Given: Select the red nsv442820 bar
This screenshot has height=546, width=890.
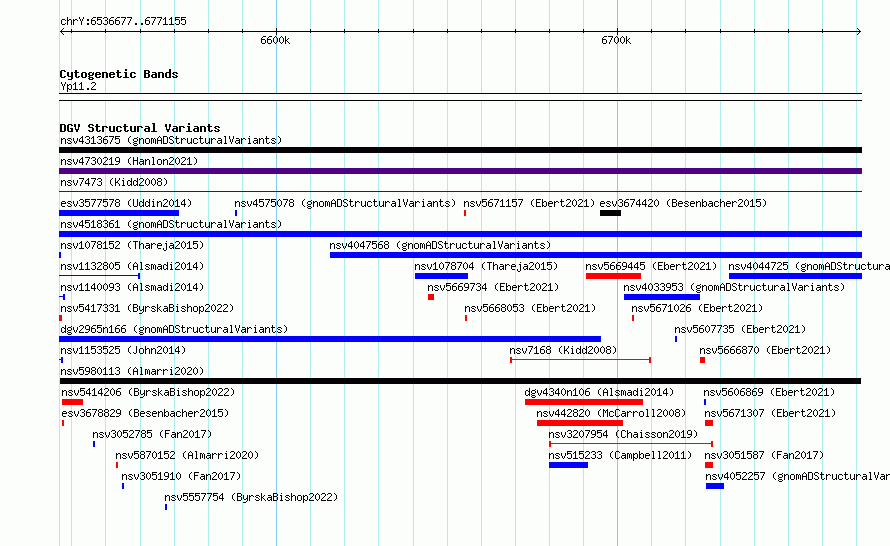Looking at the screenshot, I should tap(580, 423).
